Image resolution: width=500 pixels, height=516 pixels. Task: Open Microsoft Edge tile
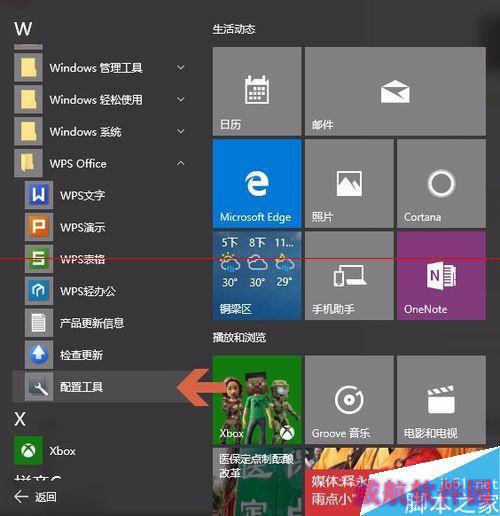(x=257, y=184)
